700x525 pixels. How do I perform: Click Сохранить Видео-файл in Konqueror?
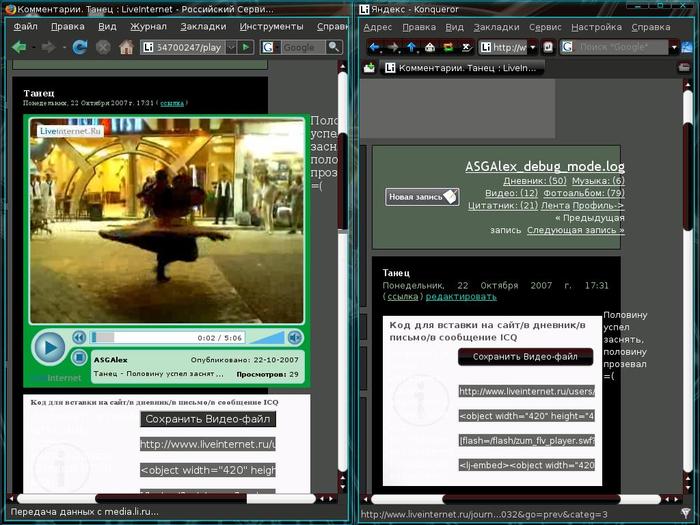[525, 357]
